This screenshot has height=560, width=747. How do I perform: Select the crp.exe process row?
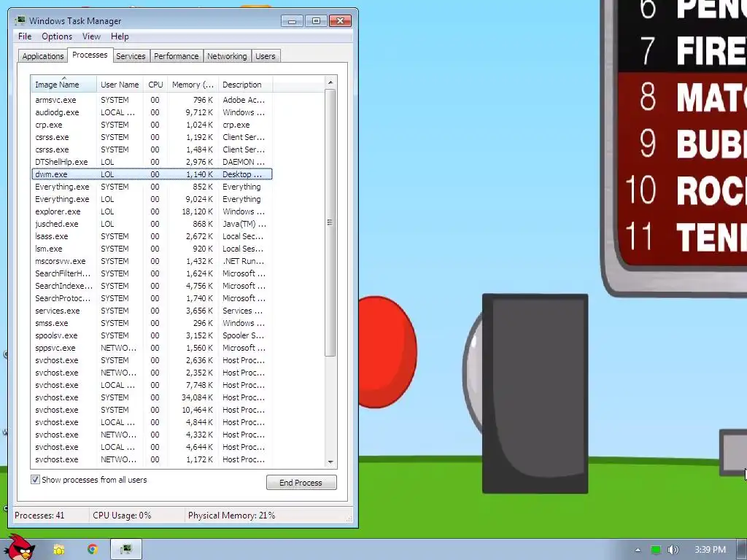click(152, 125)
